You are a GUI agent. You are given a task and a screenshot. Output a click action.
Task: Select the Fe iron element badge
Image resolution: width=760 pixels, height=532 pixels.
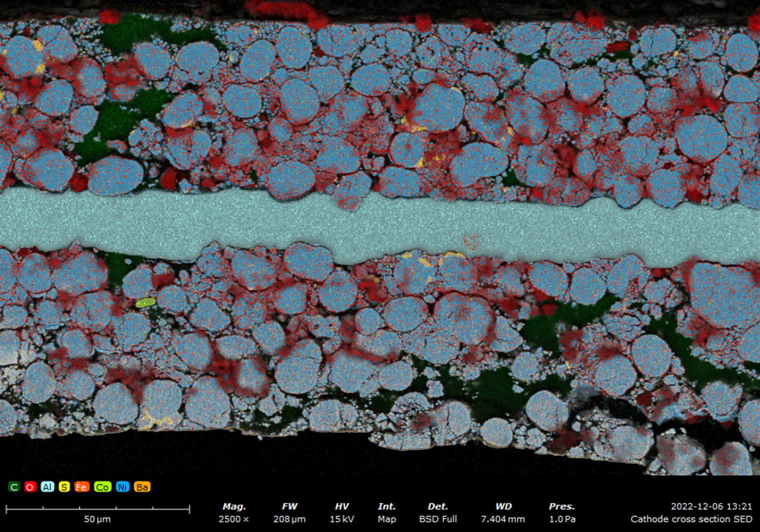tap(82, 487)
